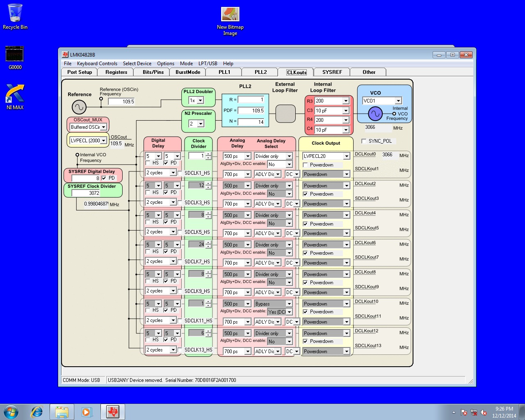Image resolution: width=525 pixels, height=420 pixels.
Task: Click the PLL2 R divider input field
Action: point(251,100)
